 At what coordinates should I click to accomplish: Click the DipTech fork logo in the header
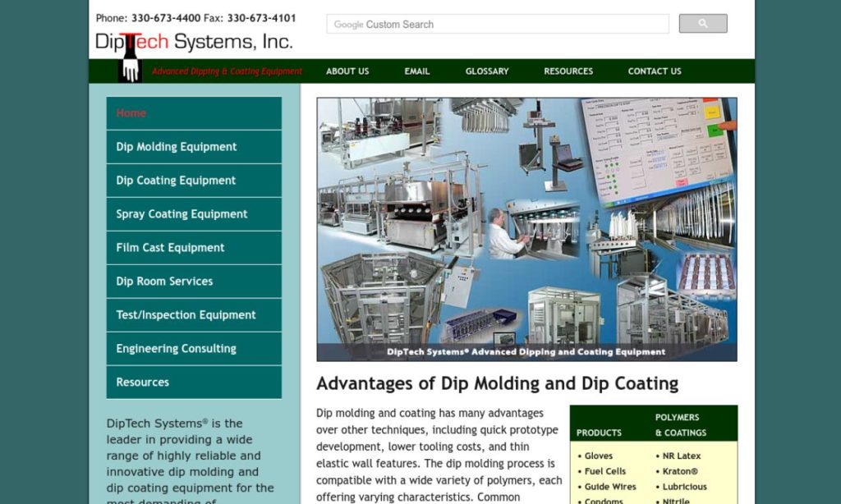(x=195, y=41)
